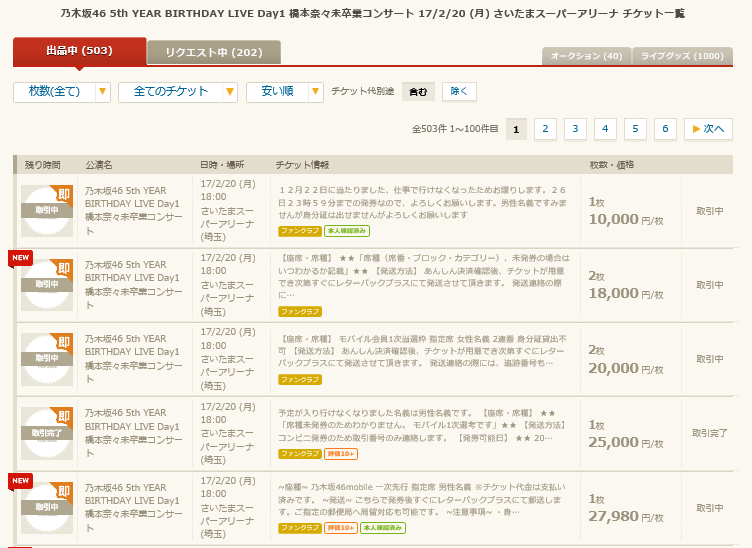Go to results page 6
752x548 pixels.
pos(665,129)
